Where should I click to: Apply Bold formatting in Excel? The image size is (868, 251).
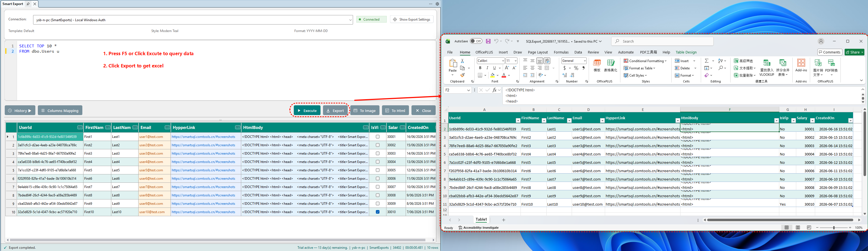pos(480,68)
